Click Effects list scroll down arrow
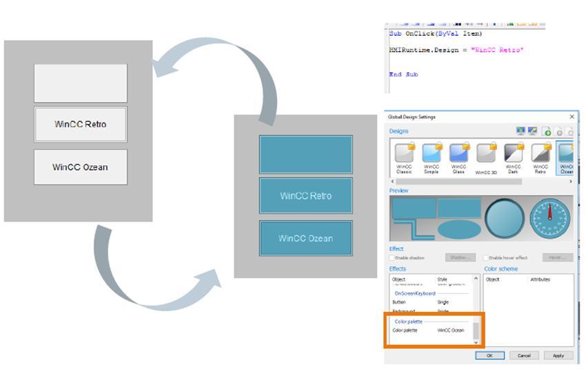Screen dimensions: 588x378 click(x=476, y=342)
